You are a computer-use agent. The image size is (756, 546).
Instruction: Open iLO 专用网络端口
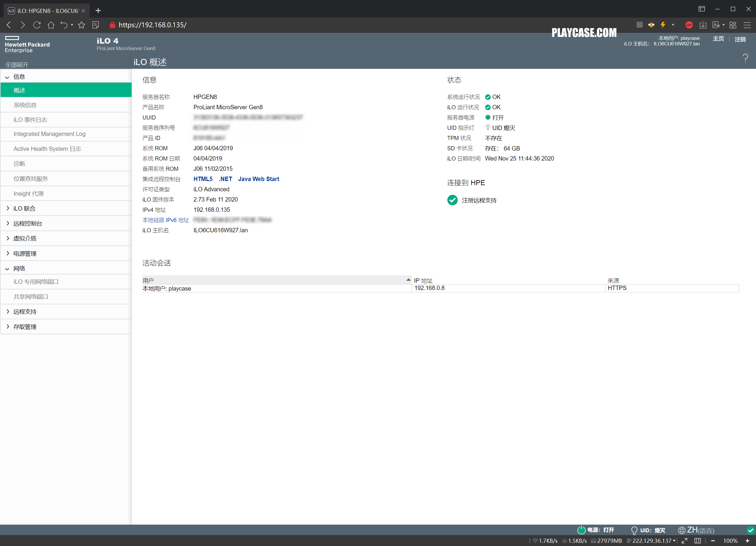point(66,281)
